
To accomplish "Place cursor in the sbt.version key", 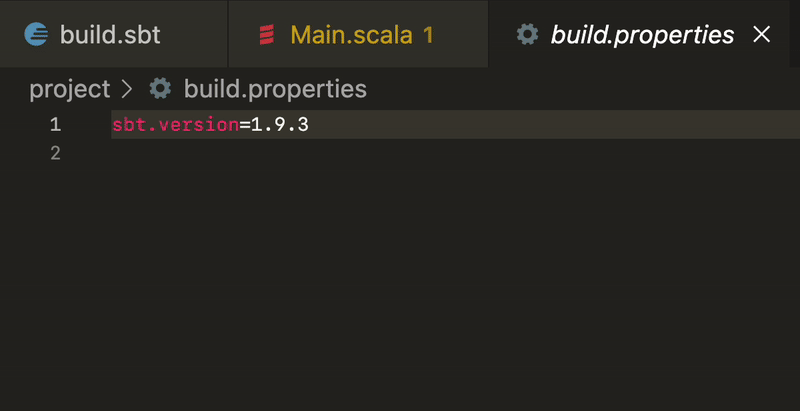I will (x=176, y=125).
